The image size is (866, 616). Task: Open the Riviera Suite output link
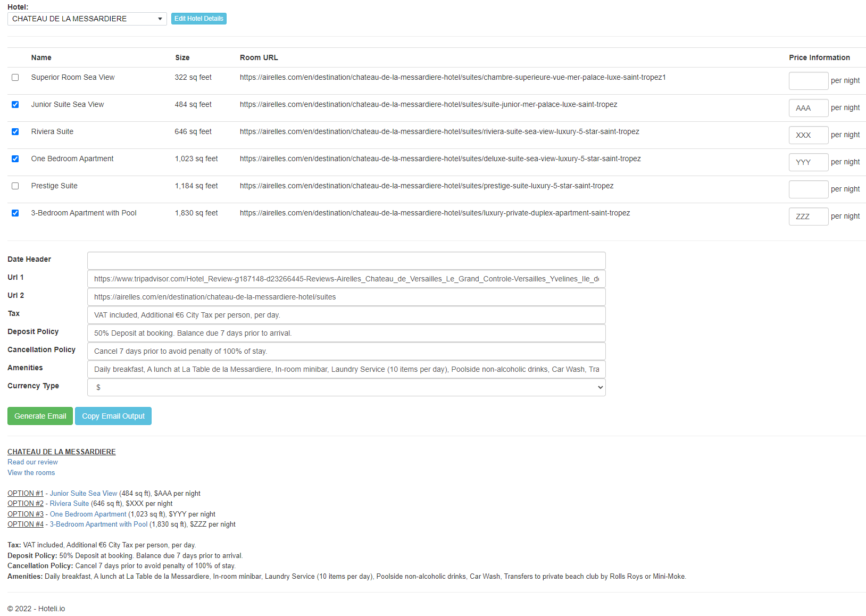coord(70,504)
